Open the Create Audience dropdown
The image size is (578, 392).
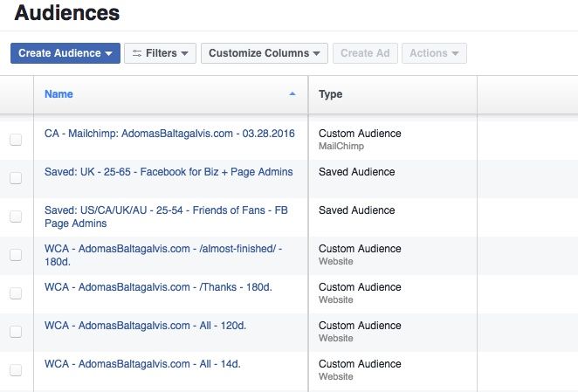[x=65, y=53]
